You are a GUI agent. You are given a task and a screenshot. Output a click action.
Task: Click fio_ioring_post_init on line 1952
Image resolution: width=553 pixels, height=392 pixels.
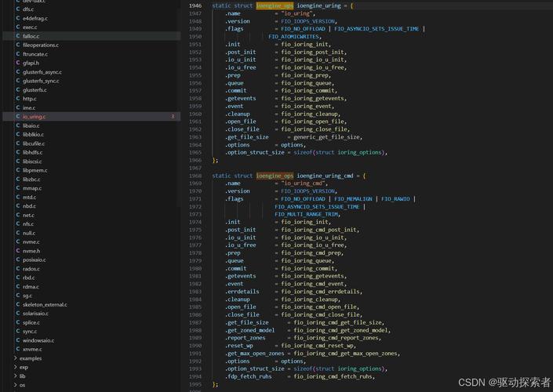tap(312, 52)
